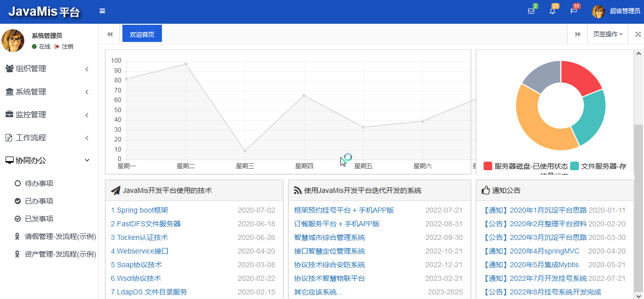Click the 已发事项 check-circle icon
Viewport: 644px width, 299px height.
(x=18, y=219)
